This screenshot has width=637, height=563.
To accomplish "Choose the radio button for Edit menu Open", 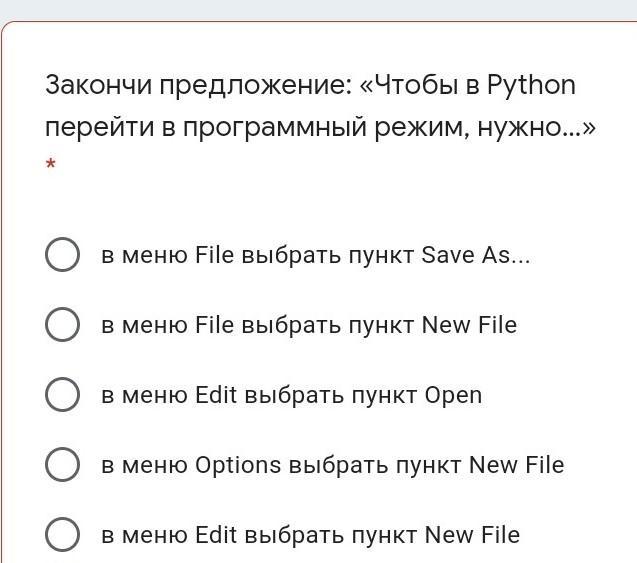I will click(62, 395).
